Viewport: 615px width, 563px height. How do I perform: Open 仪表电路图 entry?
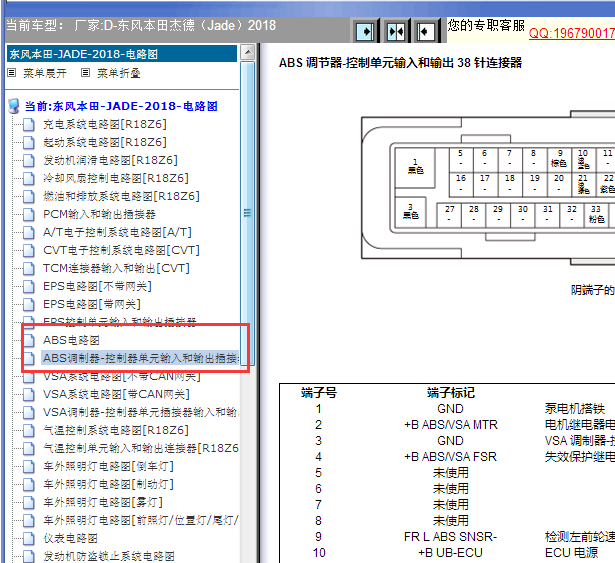pyautogui.click(x=70, y=539)
